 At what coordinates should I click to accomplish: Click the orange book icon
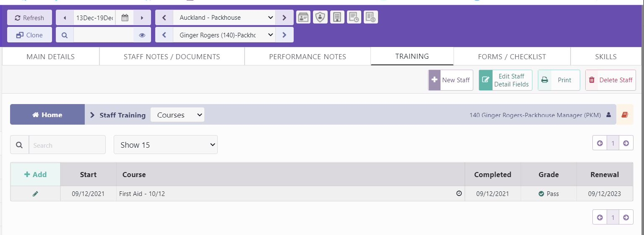[625, 115]
